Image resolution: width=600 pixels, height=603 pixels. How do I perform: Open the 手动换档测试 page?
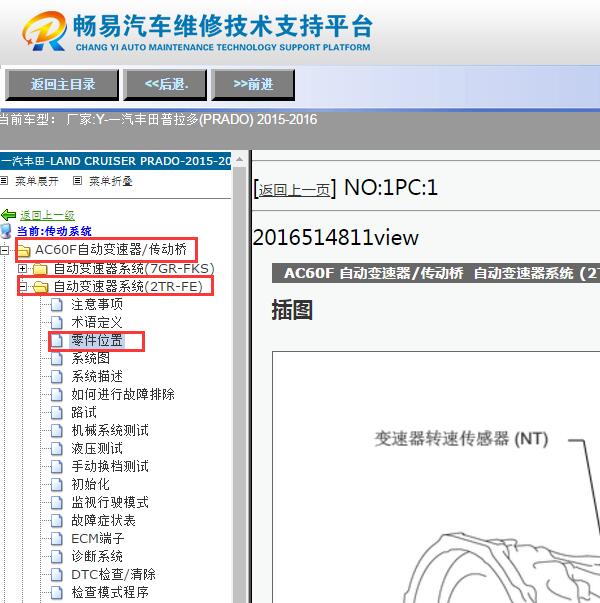pyautogui.click(x=110, y=466)
